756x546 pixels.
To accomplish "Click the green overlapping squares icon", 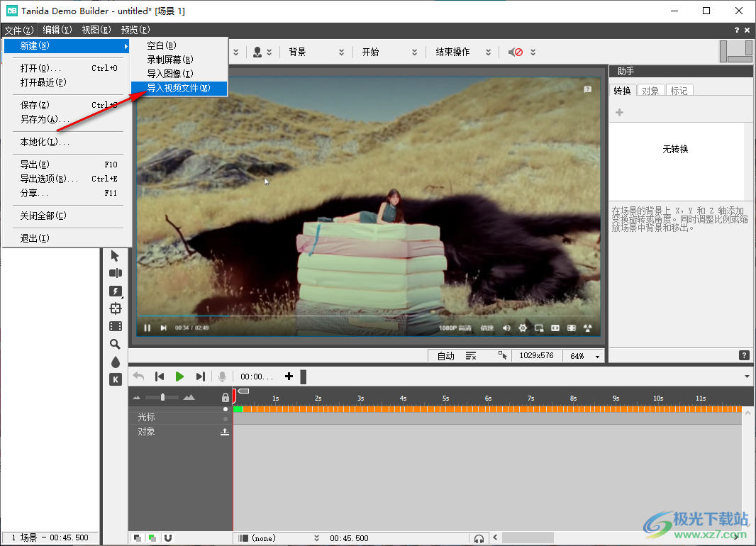I will click(x=152, y=537).
